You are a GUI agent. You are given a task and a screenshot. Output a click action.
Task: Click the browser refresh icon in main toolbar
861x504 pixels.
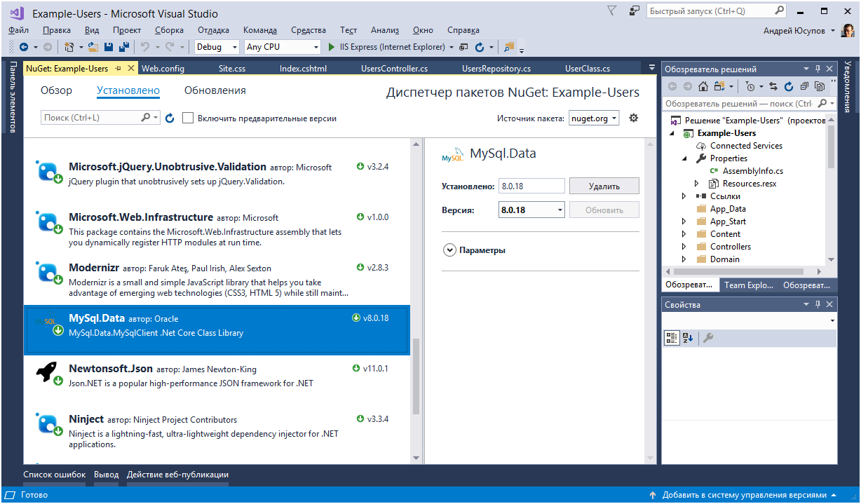click(480, 47)
